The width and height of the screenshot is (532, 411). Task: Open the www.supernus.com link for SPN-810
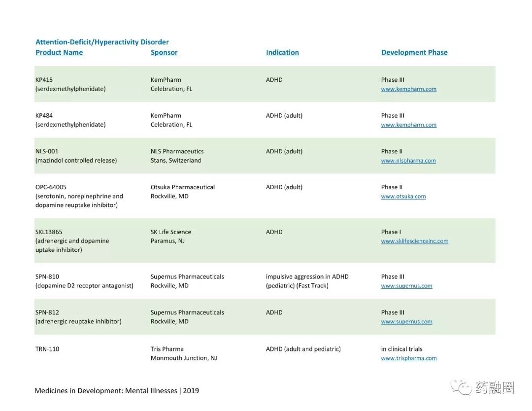[406, 286]
